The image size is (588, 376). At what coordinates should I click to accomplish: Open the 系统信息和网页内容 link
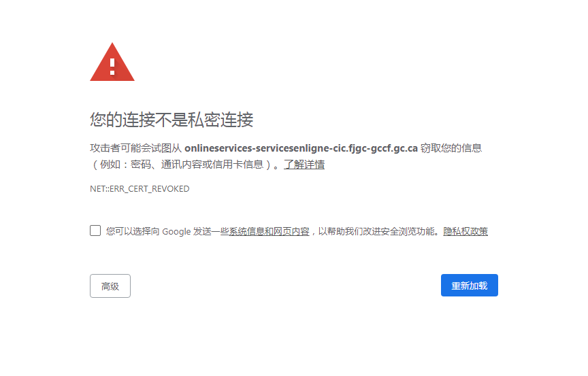pyautogui.click(x=269, y=231)
